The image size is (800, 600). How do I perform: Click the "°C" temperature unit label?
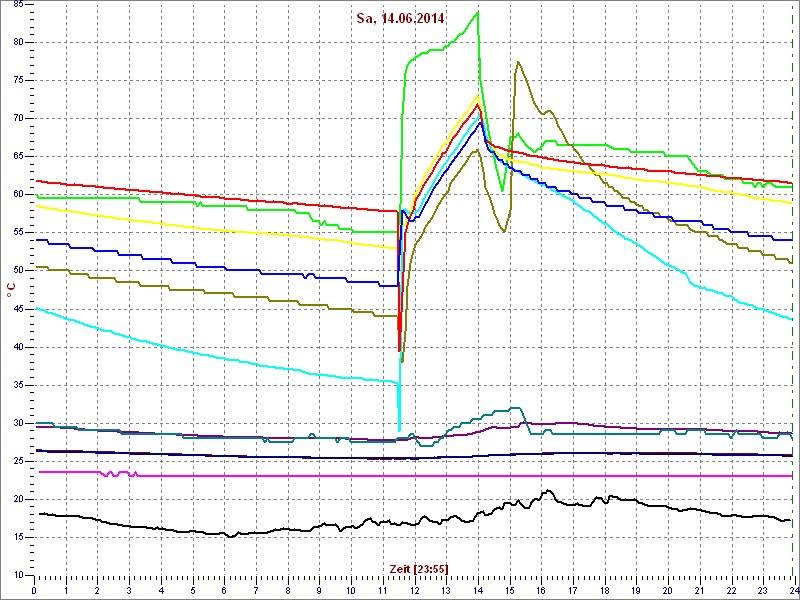coord(11,291)
